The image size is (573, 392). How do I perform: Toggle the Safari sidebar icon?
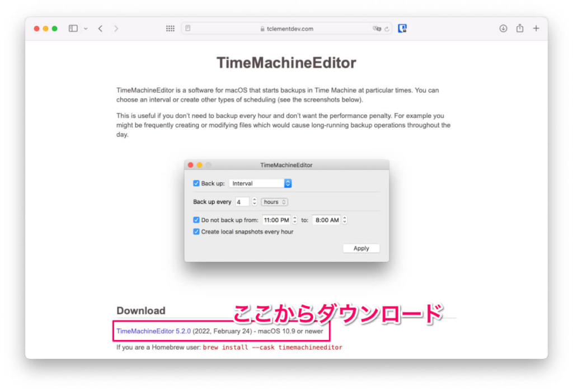coord(73,29)
